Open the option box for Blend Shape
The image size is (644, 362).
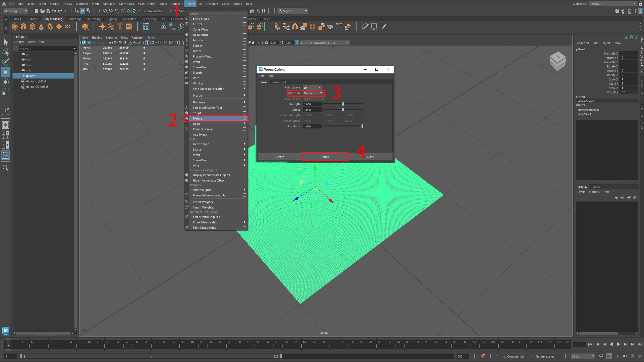pyautogui.click(x=244, y=19)
